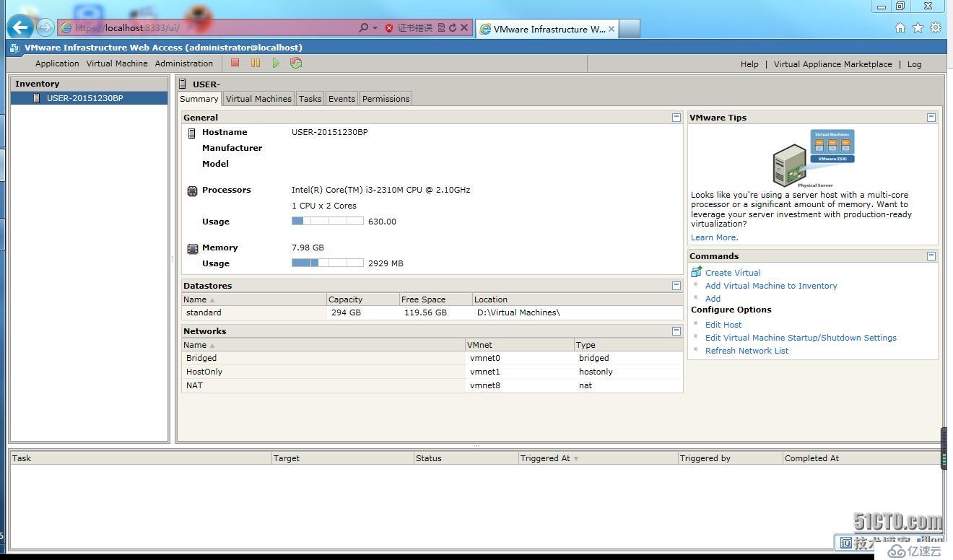Click the processor Usage bar
Viewport: 953px width, 560px height.
click(328, 221)
